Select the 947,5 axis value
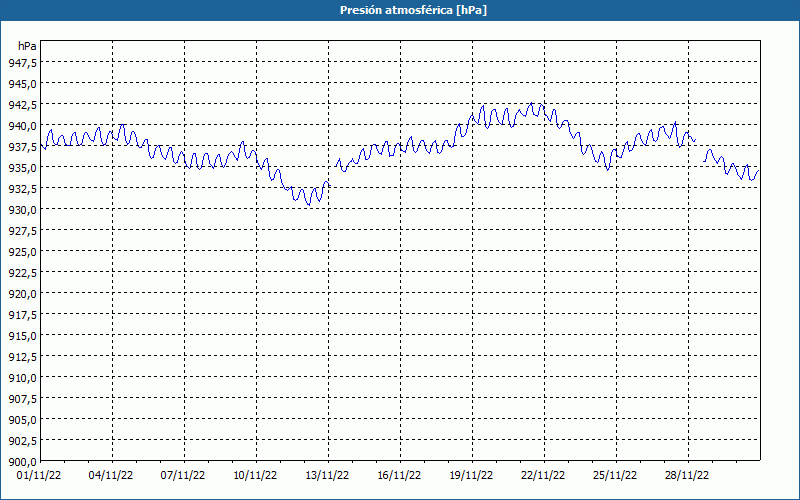The image size is (800, 500). pos(22,62)
